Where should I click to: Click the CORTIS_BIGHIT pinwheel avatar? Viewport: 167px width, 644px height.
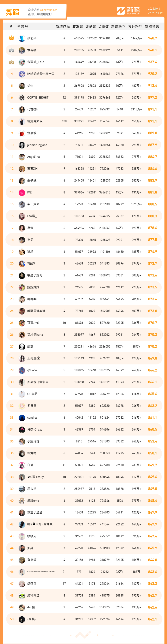click(22, 98)
